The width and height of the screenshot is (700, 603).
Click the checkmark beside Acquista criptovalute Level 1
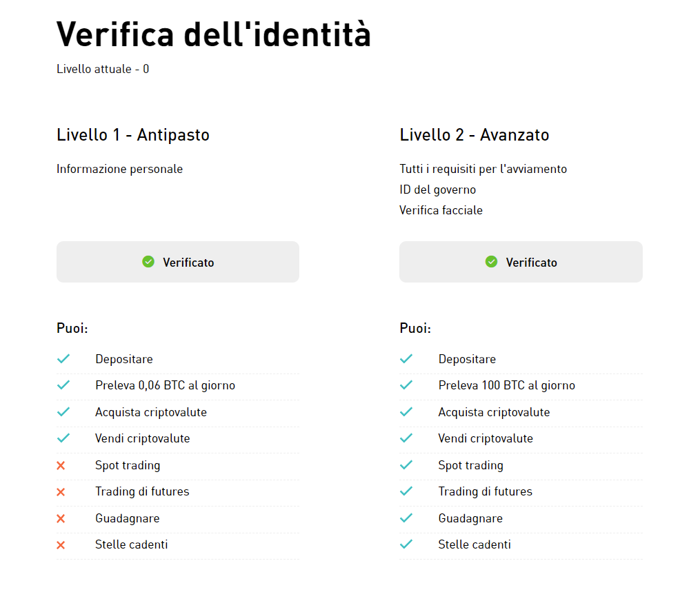(x=64, y=412)
